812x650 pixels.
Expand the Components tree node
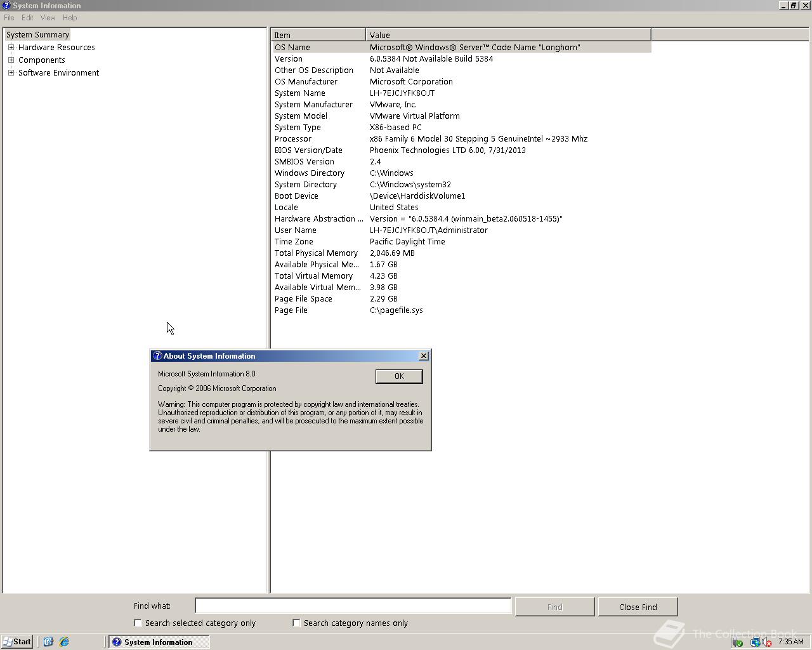coord(11,60)
